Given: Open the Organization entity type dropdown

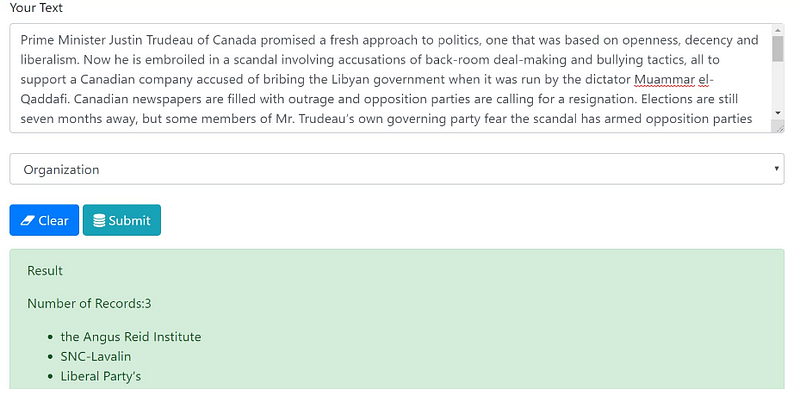Looking at the screenshot, I should point(396,169).
